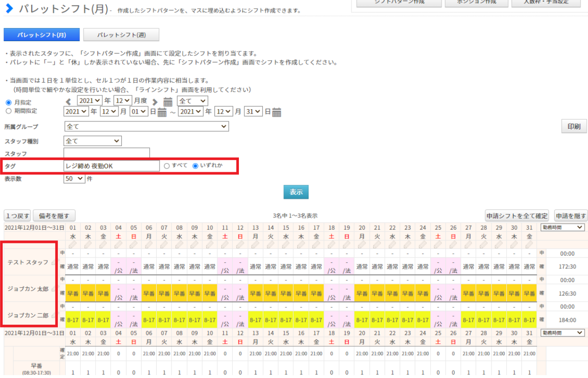Select the 期間指定 radio button

[8, 111]
